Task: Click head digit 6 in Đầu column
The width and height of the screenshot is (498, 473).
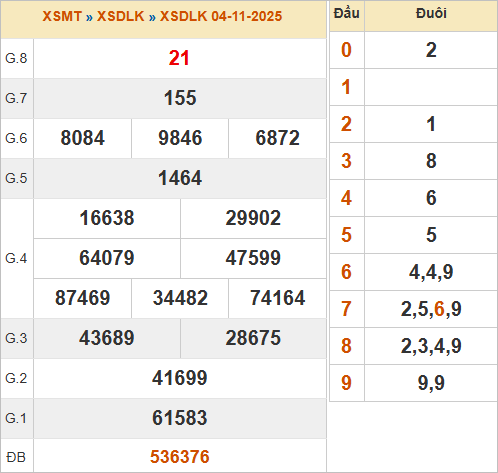Action: click(346, 272)
